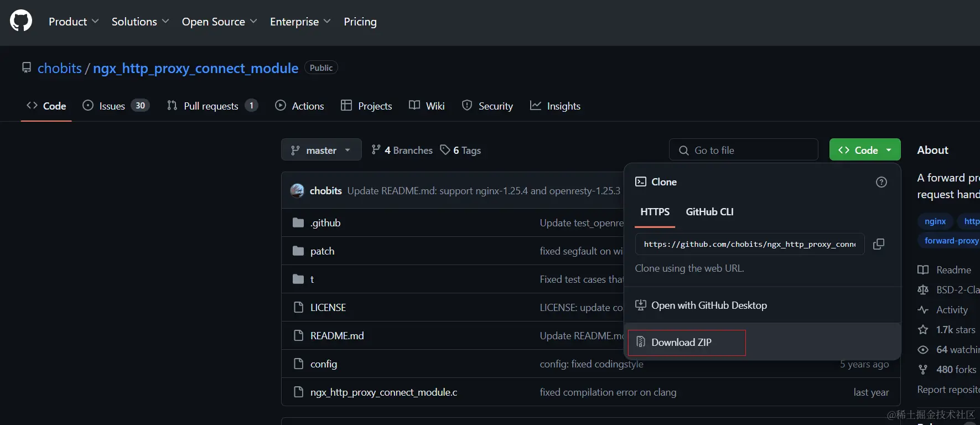Click the patch folder icon
The width and height of the screenshot is (980, 425).
(x=298, y=251)
